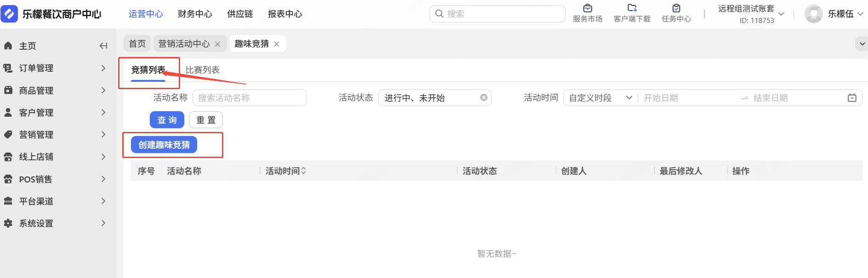Open 客户端下载 download icon
Image resolution: width=868 pixels, height=278 pixels.
click(632, 8)
